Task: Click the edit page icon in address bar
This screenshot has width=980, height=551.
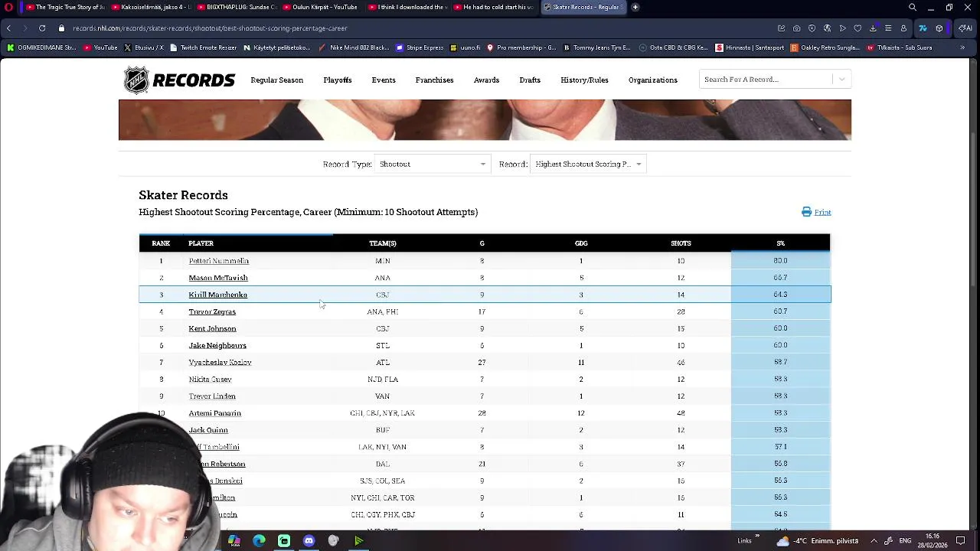Action: tap(781, 28)
